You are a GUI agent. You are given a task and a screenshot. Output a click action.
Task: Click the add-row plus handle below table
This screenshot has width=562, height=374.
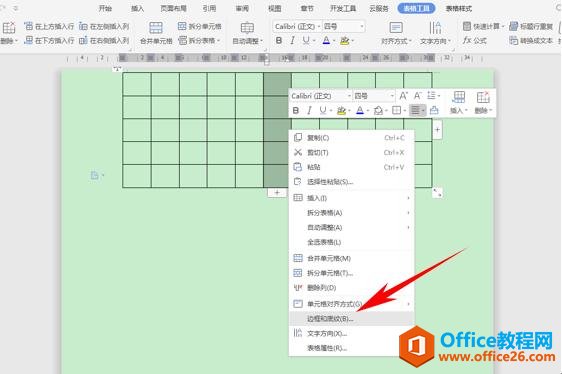pyautogui.click(x=277, y=193)
